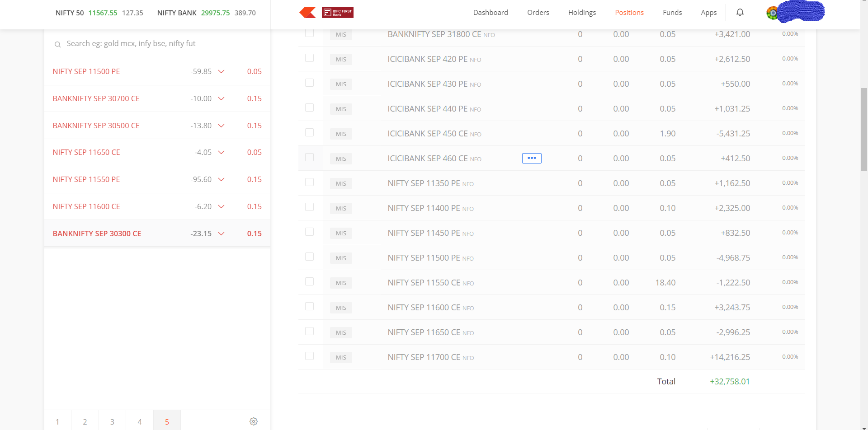Open the user profile avatar
This screenshot has height=430, width=868.
point(772,13)
